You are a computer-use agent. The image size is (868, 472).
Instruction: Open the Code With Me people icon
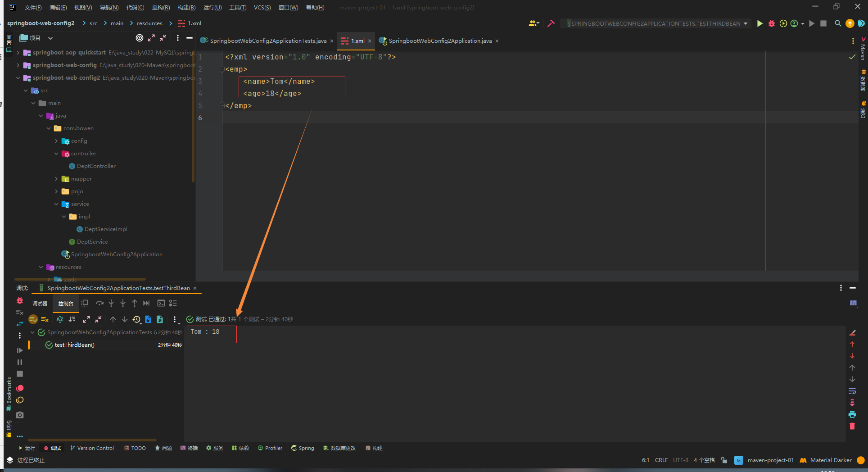point(533,23)
